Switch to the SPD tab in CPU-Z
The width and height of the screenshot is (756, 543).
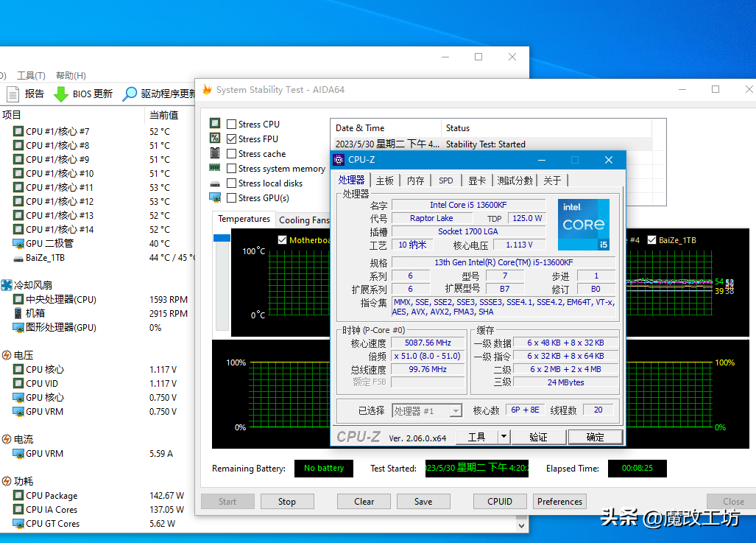[446, 181]
